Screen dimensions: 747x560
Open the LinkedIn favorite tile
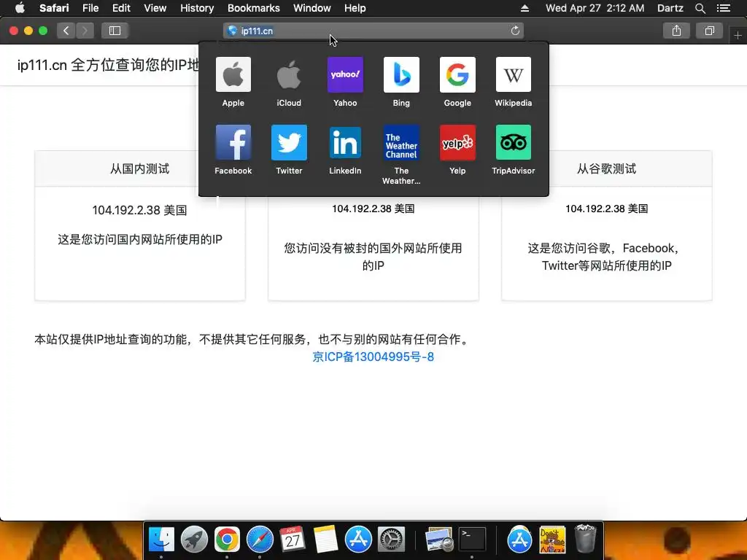coord(345,142)
